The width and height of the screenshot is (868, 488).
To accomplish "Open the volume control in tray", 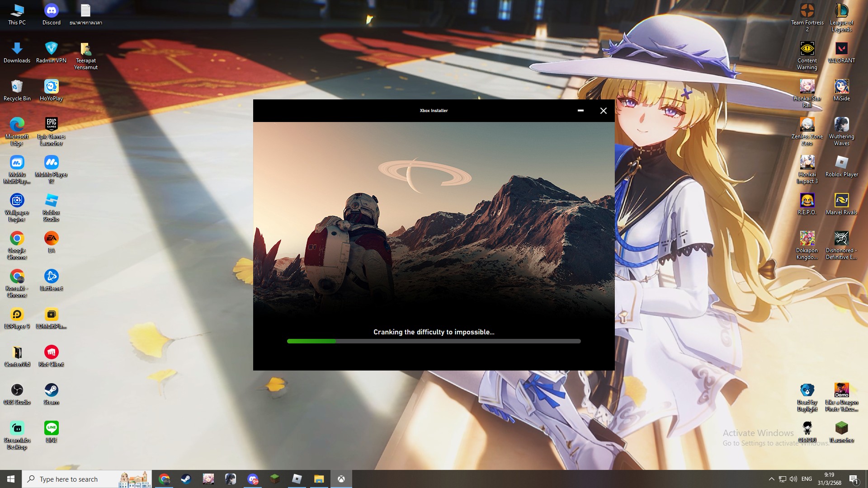I will [x=793, y=479].
